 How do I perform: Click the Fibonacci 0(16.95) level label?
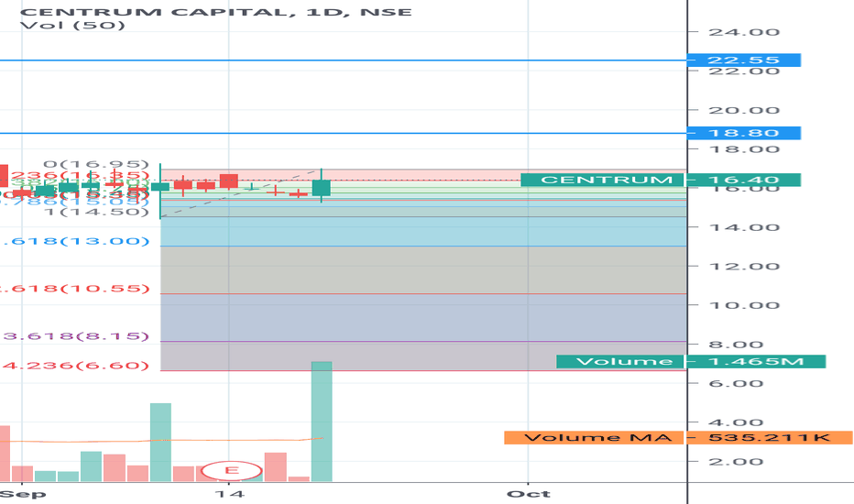point(96,164)
